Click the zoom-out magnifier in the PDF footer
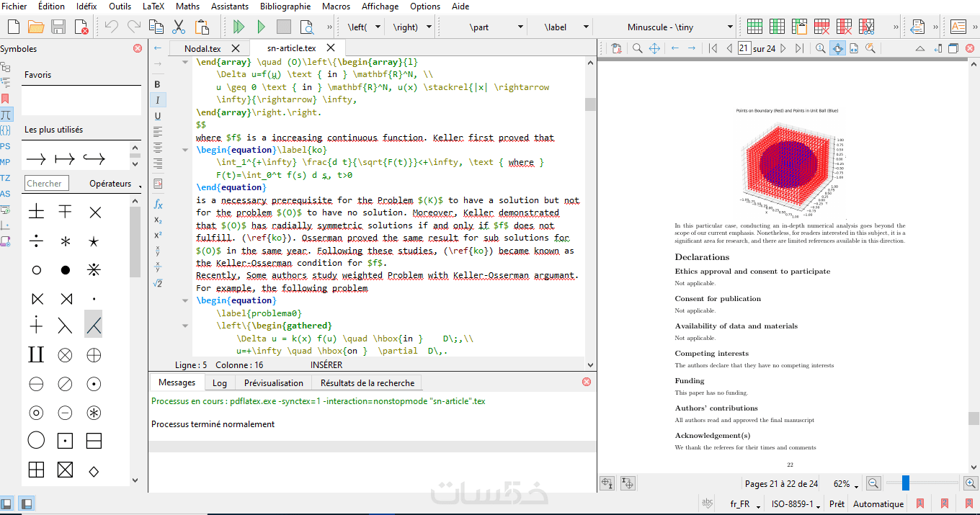The height and width of the screenshot is (515, 980). (x=873, y=483)
